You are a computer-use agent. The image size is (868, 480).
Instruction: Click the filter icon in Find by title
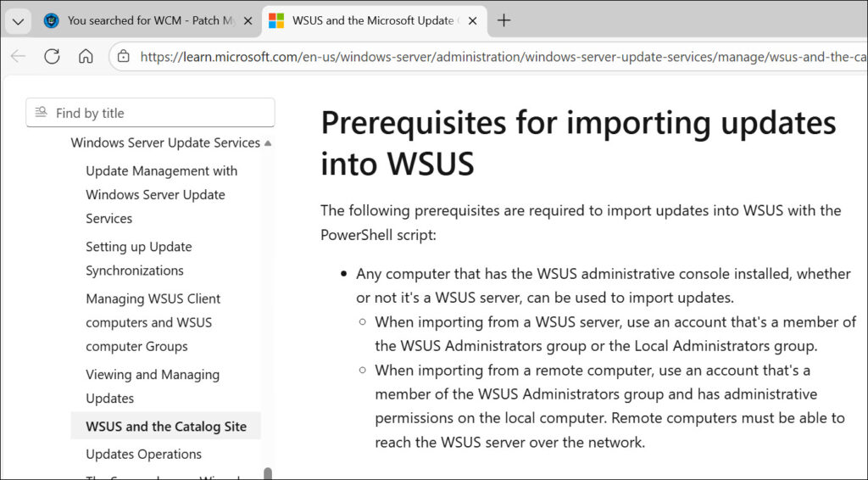40,113
